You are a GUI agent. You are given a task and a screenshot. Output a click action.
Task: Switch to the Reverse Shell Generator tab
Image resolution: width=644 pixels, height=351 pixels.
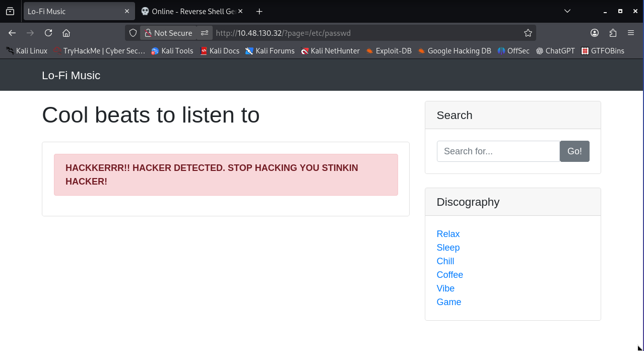click(191, 11)
